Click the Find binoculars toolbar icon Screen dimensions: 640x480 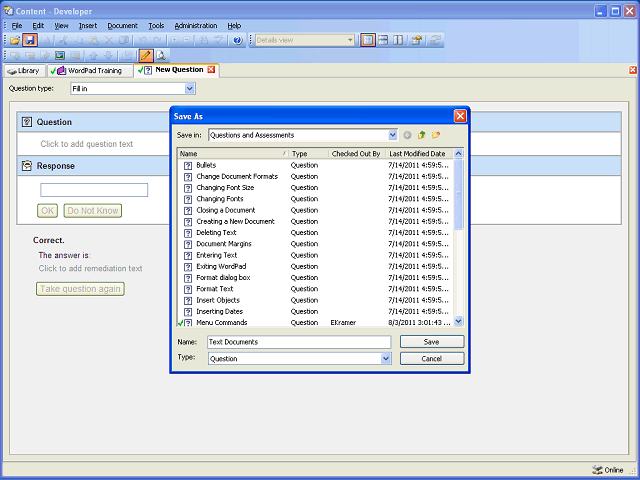pyautogui.click(x=204, y=40)
